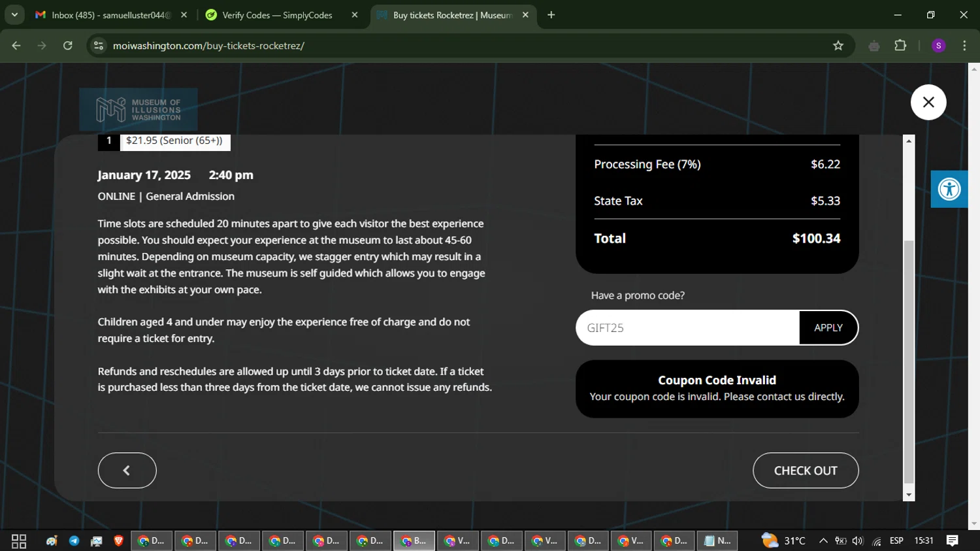Viewport: 980px width, 551px height.
Task: Switch keyboard language ESP
Action: [x=896, y=541]
